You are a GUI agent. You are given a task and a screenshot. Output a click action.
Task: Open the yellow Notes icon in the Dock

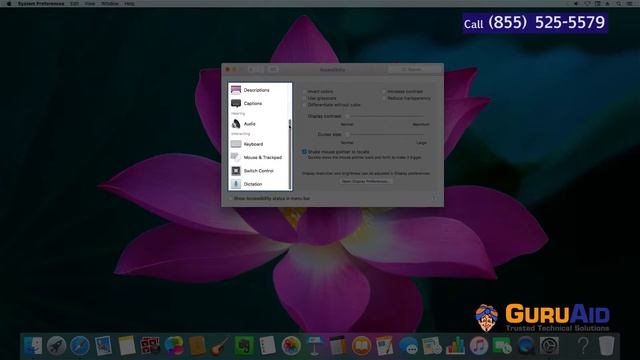click(x=127, y=345)
